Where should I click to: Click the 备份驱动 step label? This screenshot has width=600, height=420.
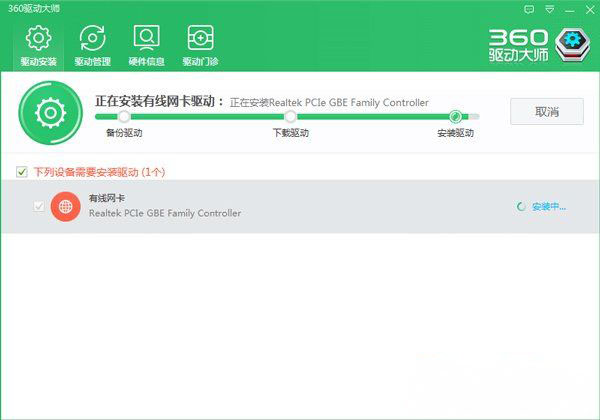pyautogui.click(x=124, y=133)
